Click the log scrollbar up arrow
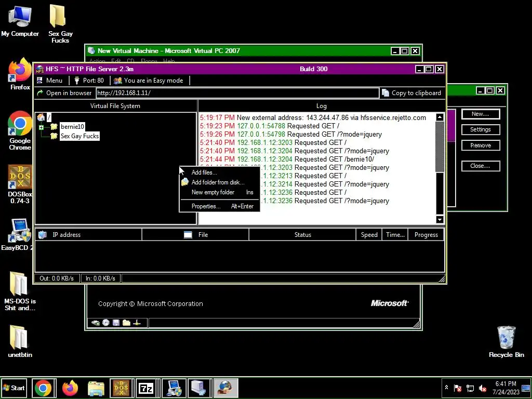 440,117
